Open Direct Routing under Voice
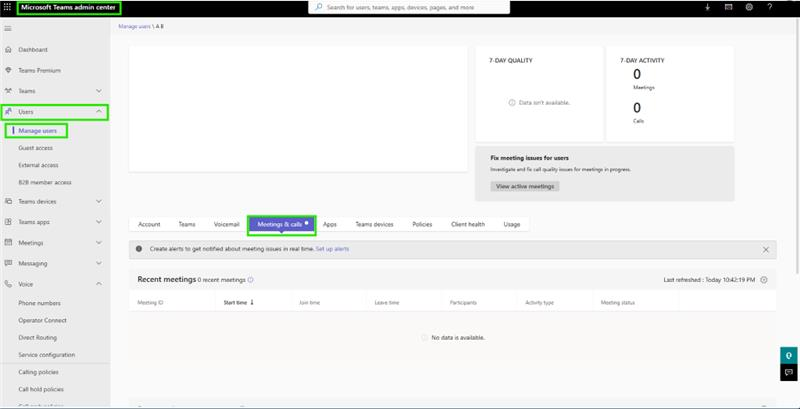The image size is (800, 409). click(37, 338)
